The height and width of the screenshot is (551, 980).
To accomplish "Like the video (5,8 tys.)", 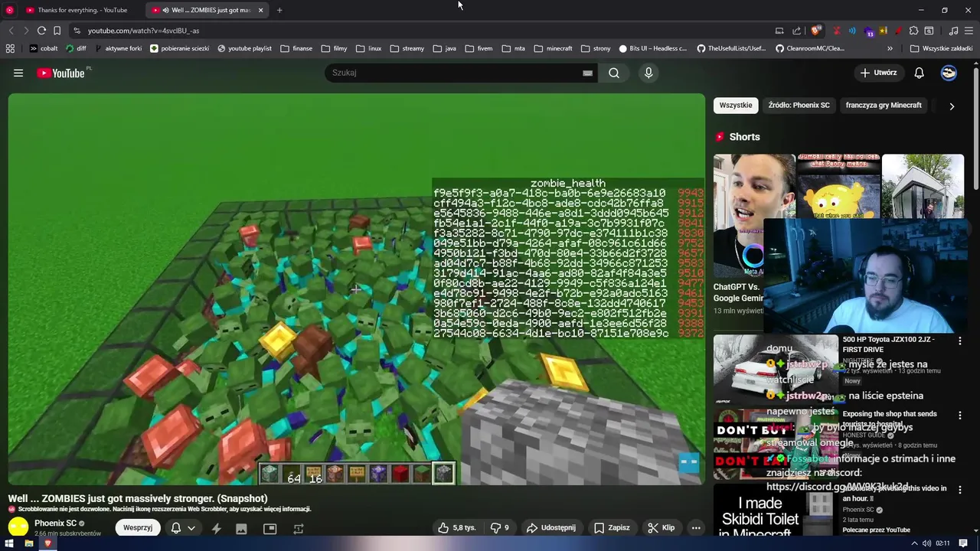I will (x=457, y=527).
